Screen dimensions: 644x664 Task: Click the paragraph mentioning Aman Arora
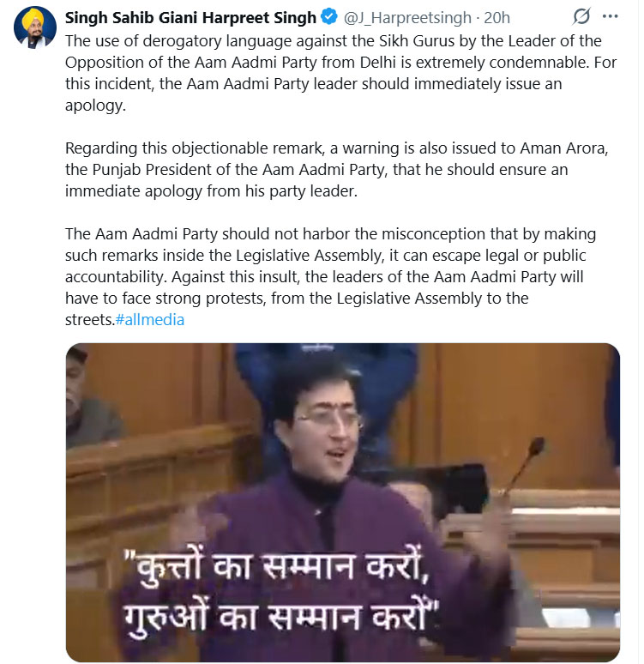[x=337, y=169]
